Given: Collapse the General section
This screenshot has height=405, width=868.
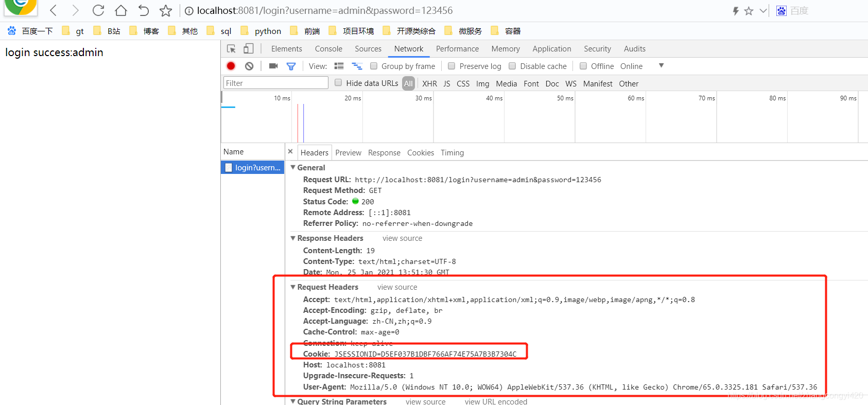Looking at the screenshot, I should click(x=293, y=167).
